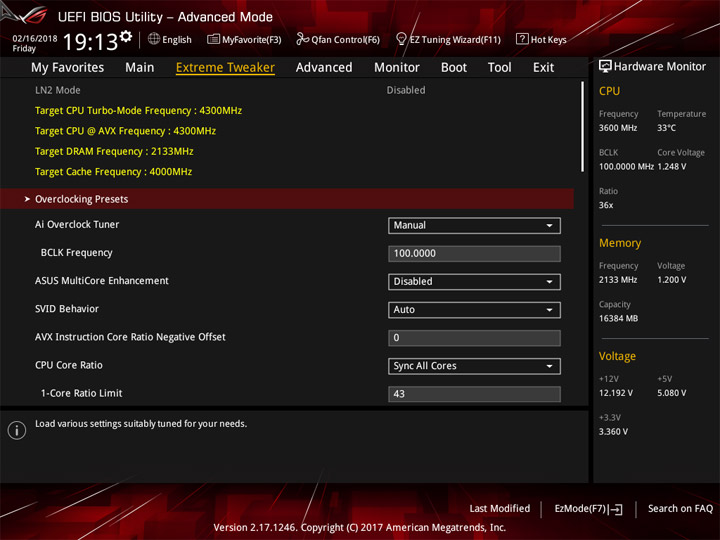Click Target DRAM Frequency : 2133MHz line
Screen dimensions: 720x540
point(114,151)
